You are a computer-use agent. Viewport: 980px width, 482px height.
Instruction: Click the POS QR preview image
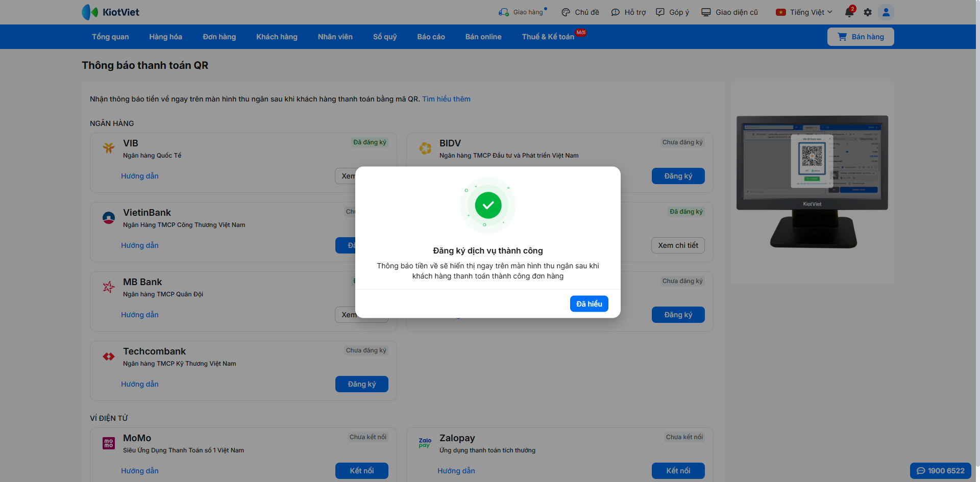[812, 182]
